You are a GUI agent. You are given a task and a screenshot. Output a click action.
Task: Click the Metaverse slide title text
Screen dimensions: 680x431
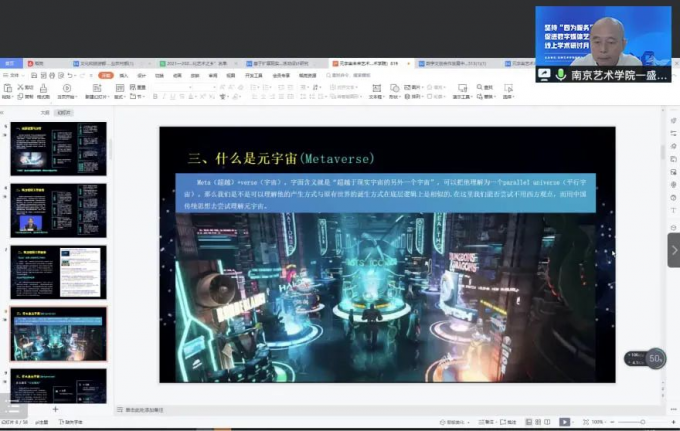pyautogui.click(x=281, y=158)
